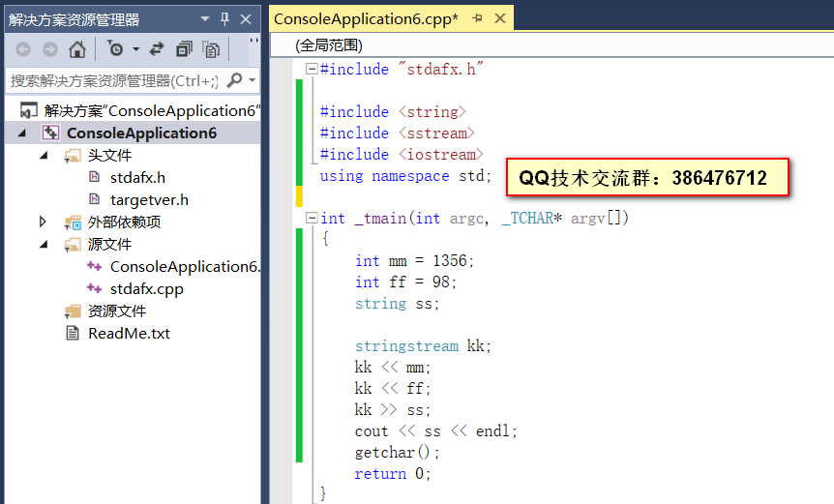The image size is (834, 504).
Task: Click the targetver.h header file icon
Action: point(95,199)
